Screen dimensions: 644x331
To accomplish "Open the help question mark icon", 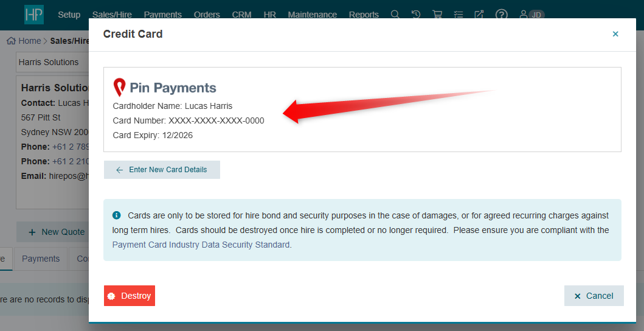I will [x=502, y=15].
